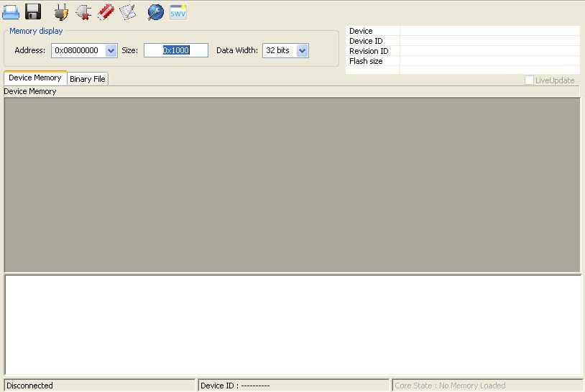Click inside the Address text box
The height and width of the screenshot is (392, 585).
click(78, 50)
